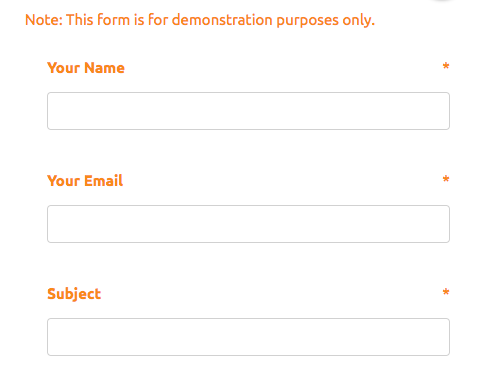
Task: Select the Subject text field
Action: pos(248,337)
